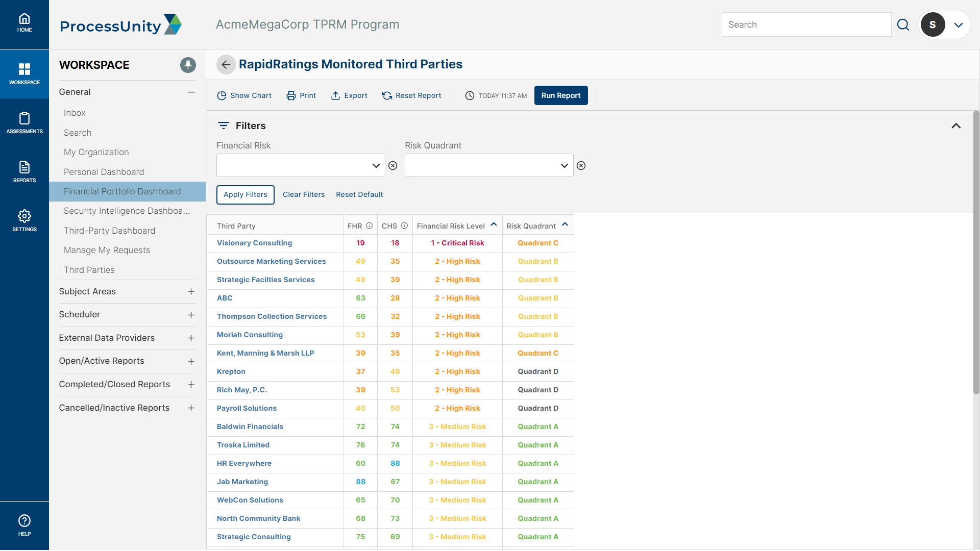This screenshot has width=980, height=551.
Task: Open the Financial Risk dropdown
Action: click(301, 165)
